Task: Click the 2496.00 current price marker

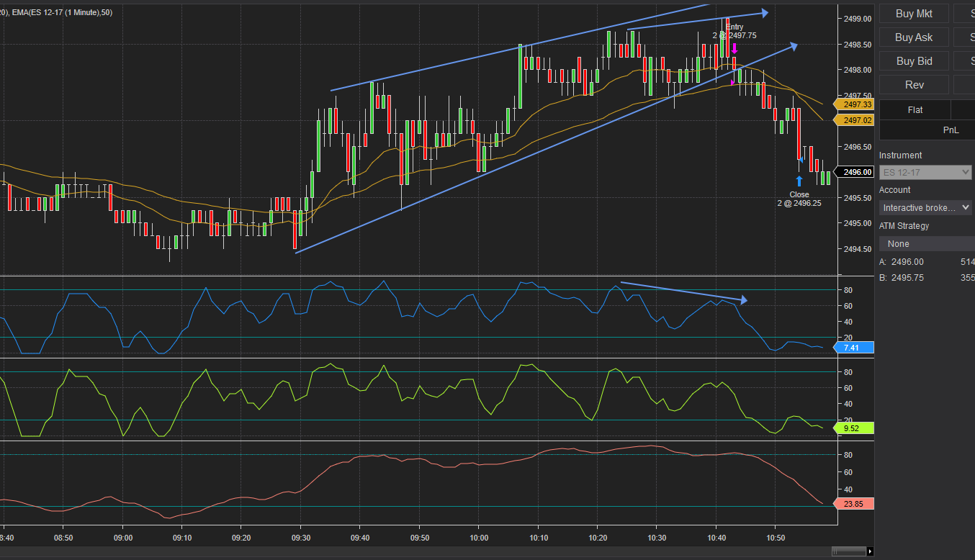Action: click(856, 172)
